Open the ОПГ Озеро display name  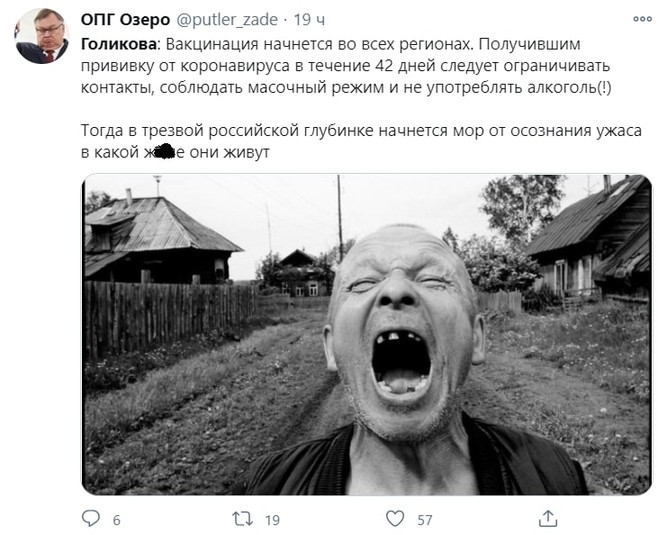pyautogui.click(x=125, y=20)
